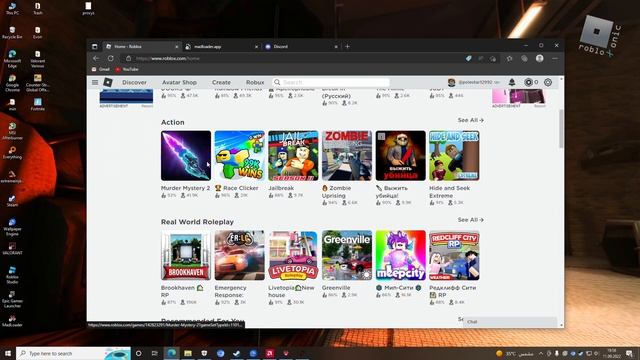Select Epic Games Launcher desktop icon
Viewport: 640px width, 360px height.
pos(12,299)
